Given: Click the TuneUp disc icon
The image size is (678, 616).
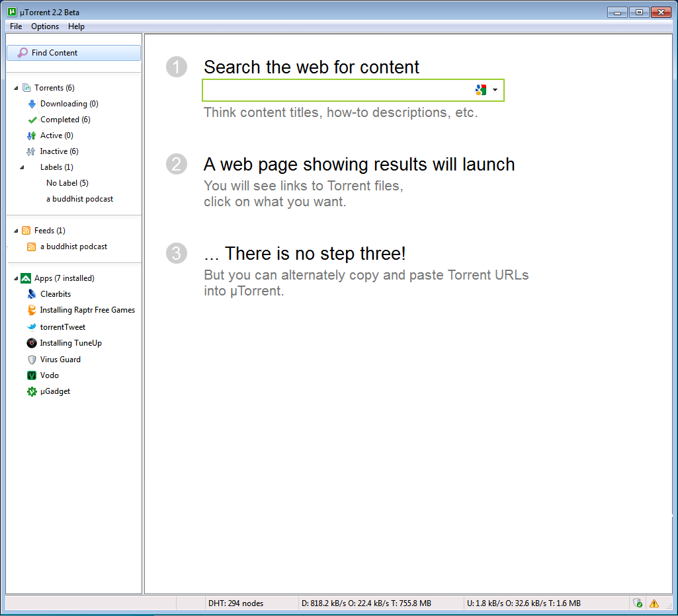Looking at the screenshot, I should 32,343.
